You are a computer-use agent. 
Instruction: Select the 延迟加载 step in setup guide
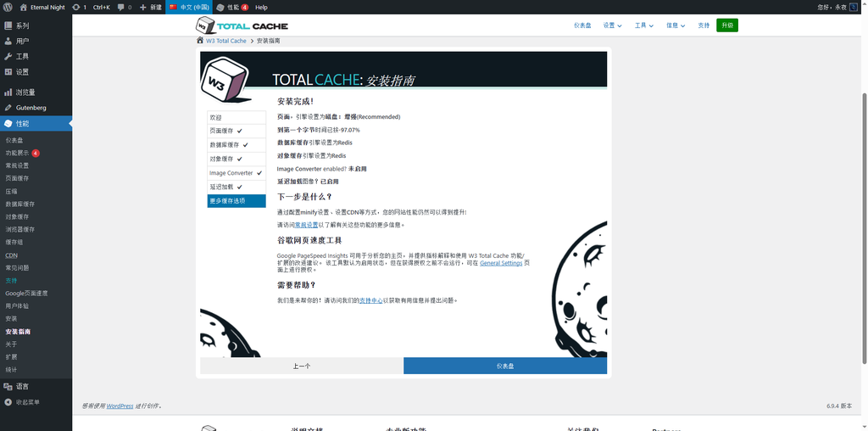coord(236,187)
